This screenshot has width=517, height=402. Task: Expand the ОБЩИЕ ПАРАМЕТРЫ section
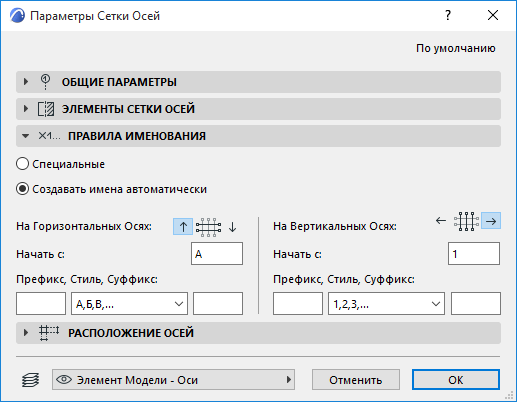tap(258, 82)
